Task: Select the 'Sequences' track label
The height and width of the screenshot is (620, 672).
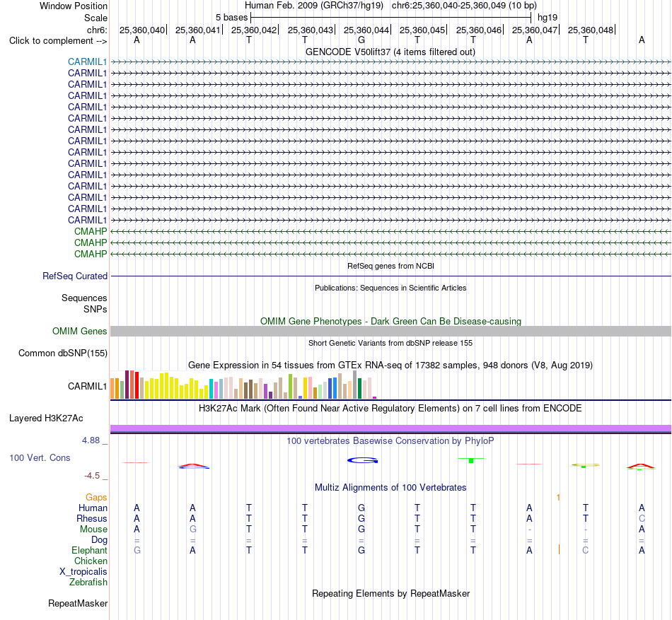Action: click(x=84, y=298)
